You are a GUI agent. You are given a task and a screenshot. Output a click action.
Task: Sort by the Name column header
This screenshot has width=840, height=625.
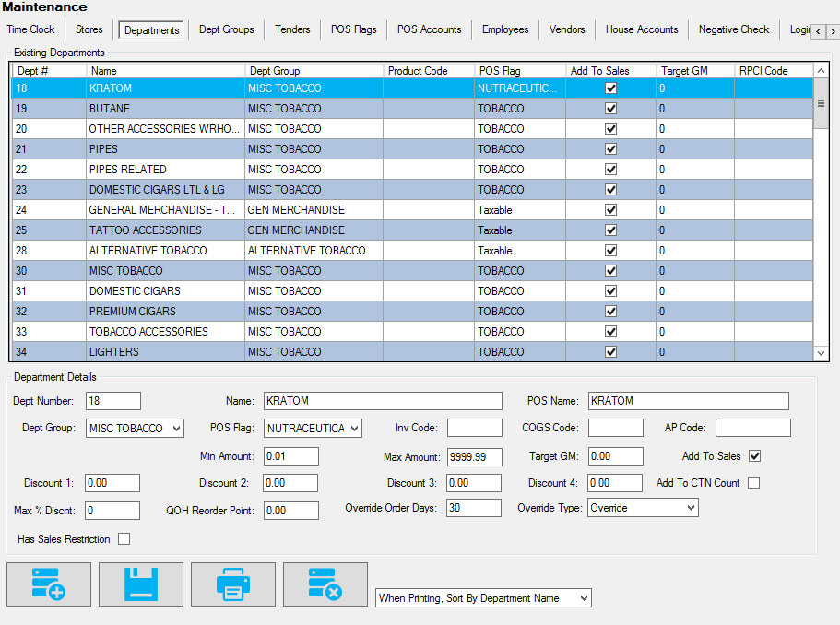tap(166, 71)
